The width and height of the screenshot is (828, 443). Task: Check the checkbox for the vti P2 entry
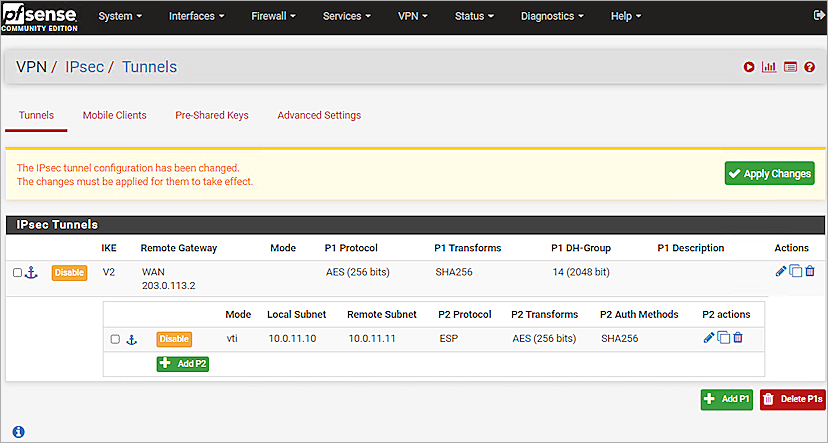click(x=115, y=340)
